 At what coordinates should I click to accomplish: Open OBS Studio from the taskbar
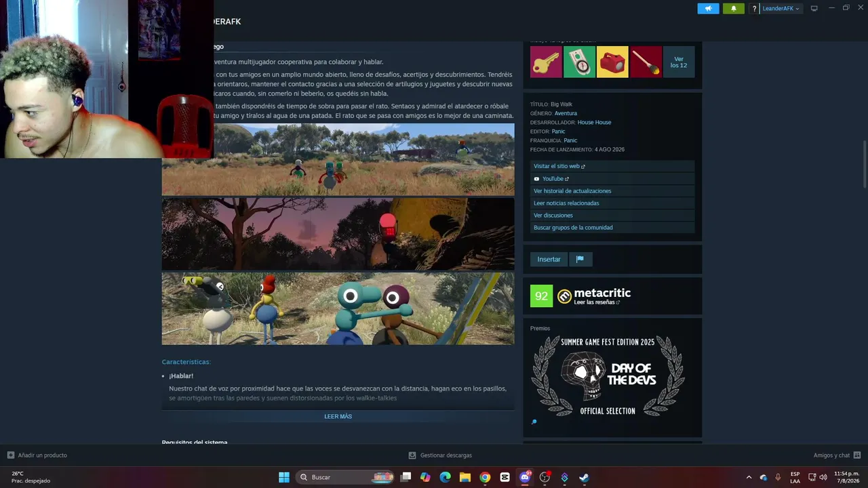pyautogui.click(x=545, y=477)
